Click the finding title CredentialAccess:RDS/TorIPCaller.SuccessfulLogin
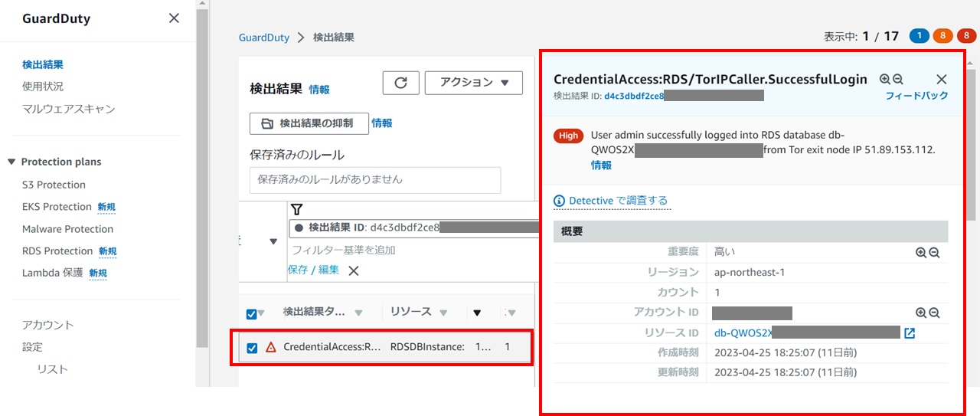 pyautogui.click(x=710, y=79)
